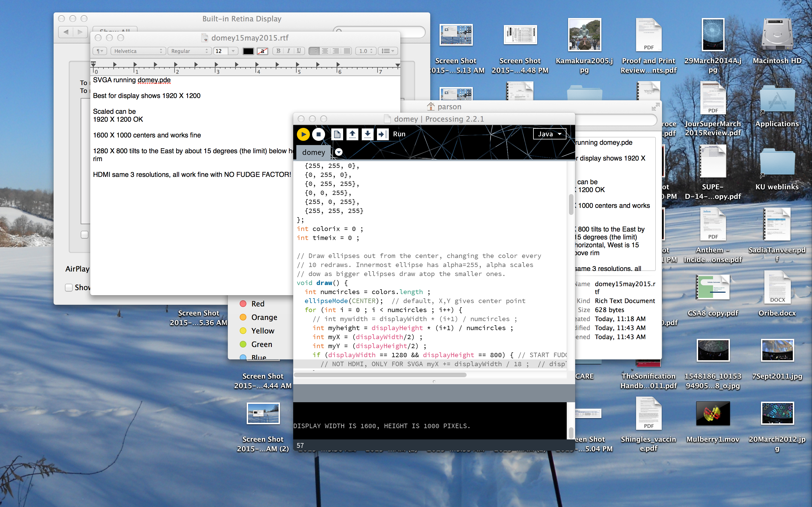Expand the sketch tab arrow menu next to domey
The width and height of the screenshot is (812, 507).
339,152
